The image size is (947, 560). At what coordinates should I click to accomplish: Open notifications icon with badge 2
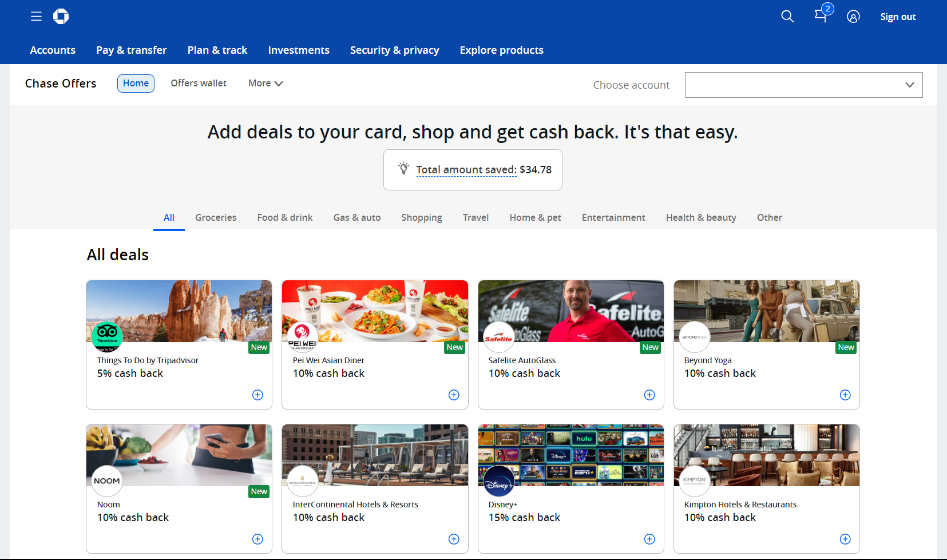tap(823, 14)
